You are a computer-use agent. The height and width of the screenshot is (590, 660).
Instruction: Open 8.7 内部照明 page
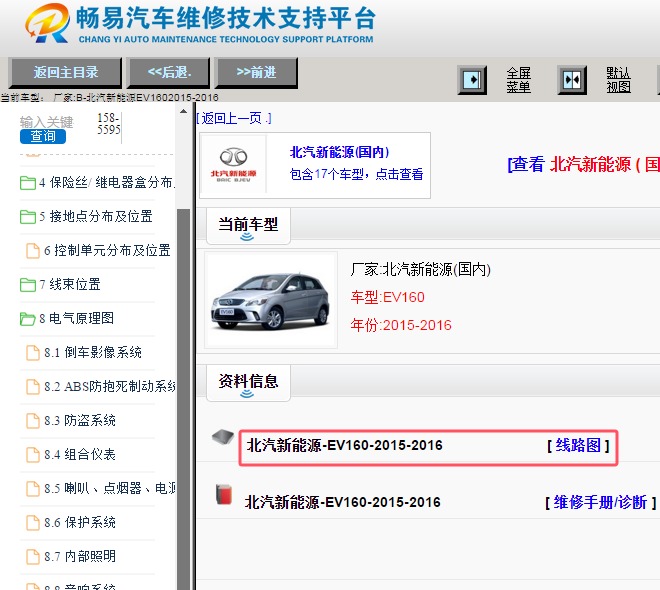(80, 557)
